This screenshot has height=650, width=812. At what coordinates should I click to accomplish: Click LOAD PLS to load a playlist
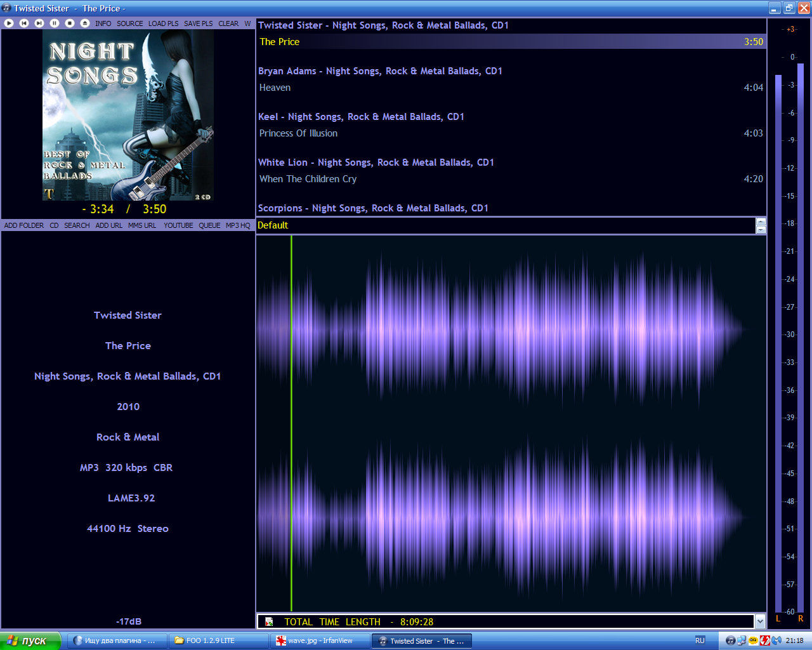(163, 23)
